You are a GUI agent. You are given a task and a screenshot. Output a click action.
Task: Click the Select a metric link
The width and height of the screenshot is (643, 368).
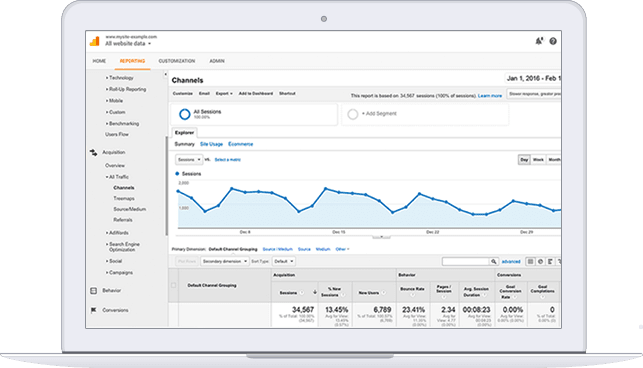228,160
